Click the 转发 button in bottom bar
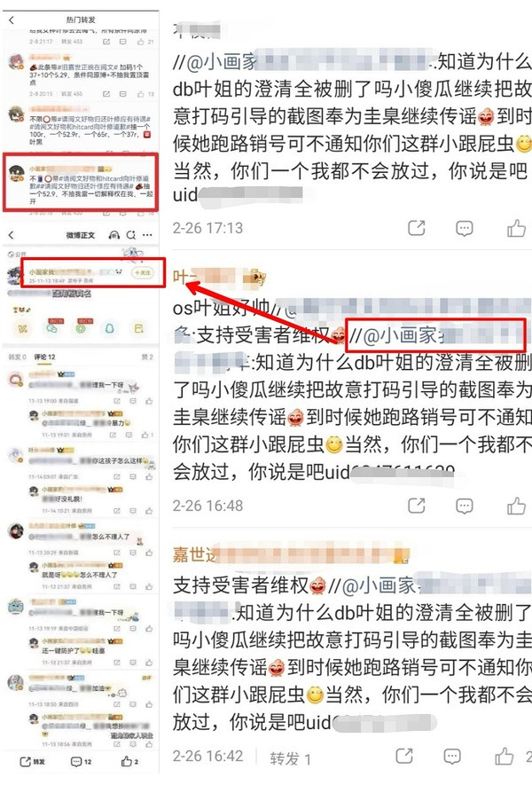The width and height of the screenshot is (532, 785). (32, 762)
